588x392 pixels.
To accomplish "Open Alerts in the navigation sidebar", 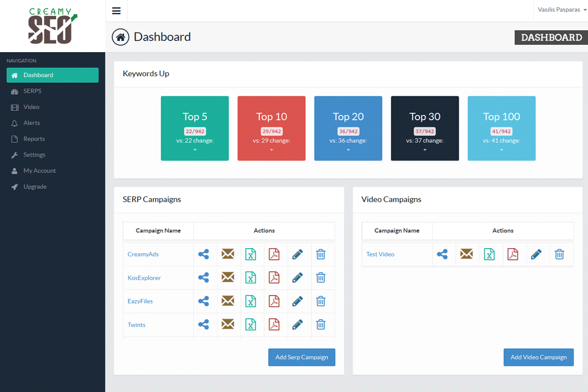I will [53, 123].
